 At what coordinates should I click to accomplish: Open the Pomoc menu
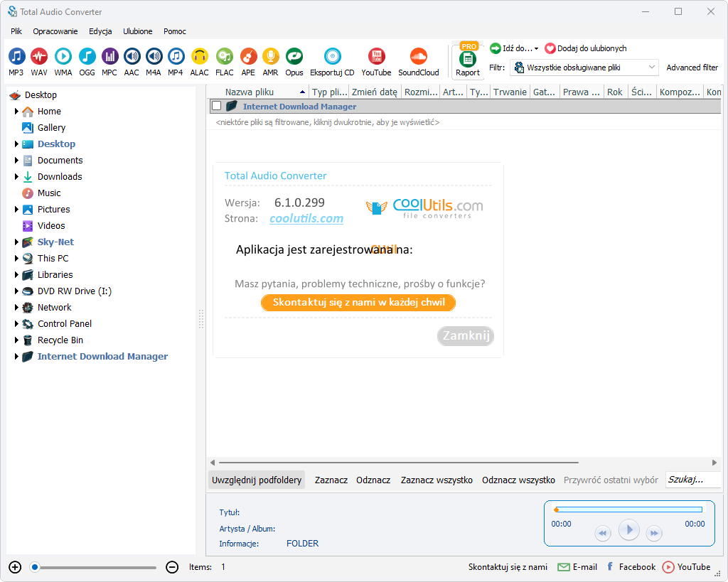tap(175, 31)
